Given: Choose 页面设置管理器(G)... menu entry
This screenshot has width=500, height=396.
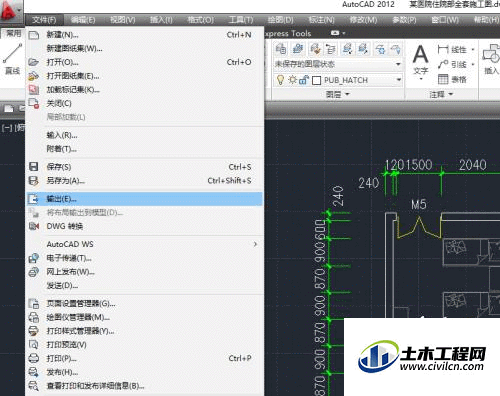Looking at the screenshot, I should [144, 304].
